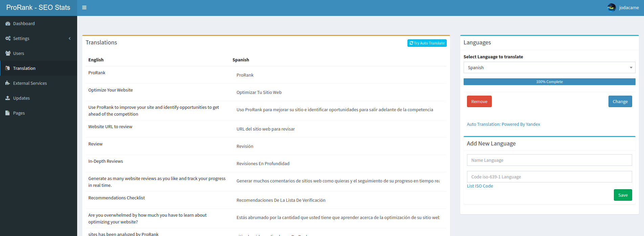The image size is (644, 236).
Task: Click the Dashboard gauge icon
Action: (8, 23)
